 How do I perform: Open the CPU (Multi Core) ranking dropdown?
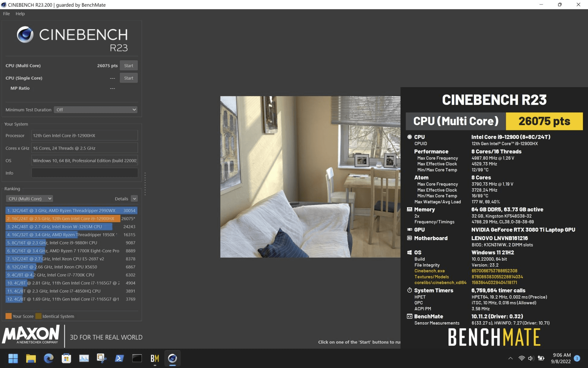30,198
